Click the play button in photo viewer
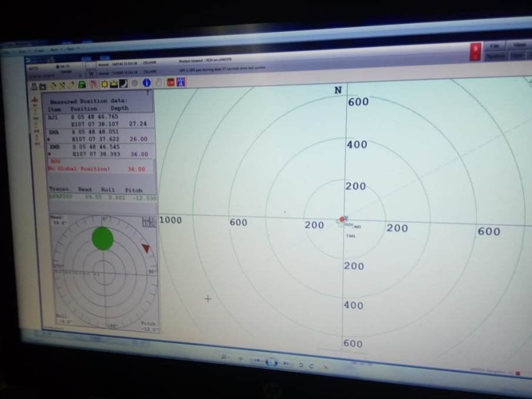 [271, 363]
